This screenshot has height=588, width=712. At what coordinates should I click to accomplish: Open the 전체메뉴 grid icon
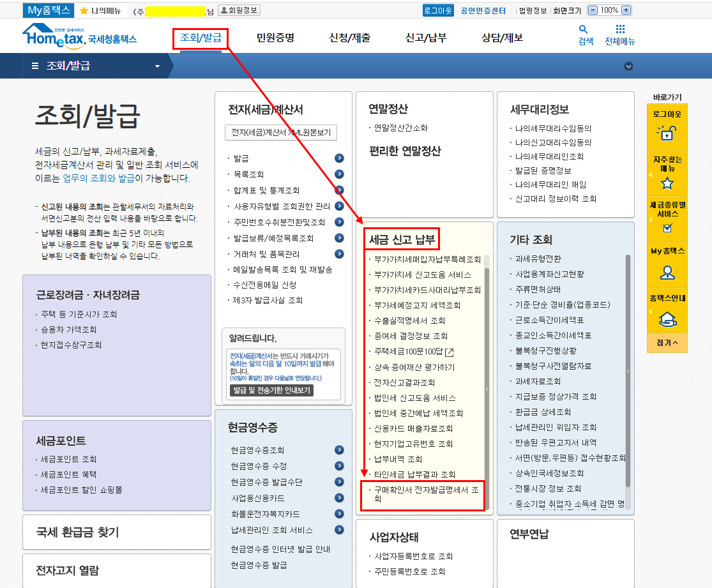coord(620,30)
